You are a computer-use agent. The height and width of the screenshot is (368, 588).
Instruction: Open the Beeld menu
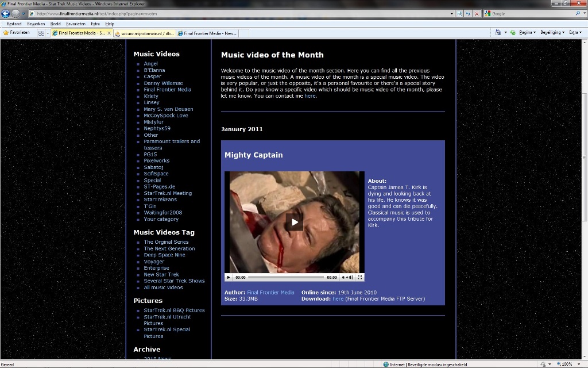[x=56, y=24]
